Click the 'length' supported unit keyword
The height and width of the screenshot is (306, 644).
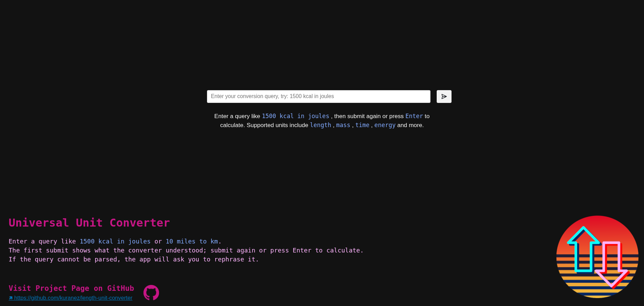click(x=320, y=125)
